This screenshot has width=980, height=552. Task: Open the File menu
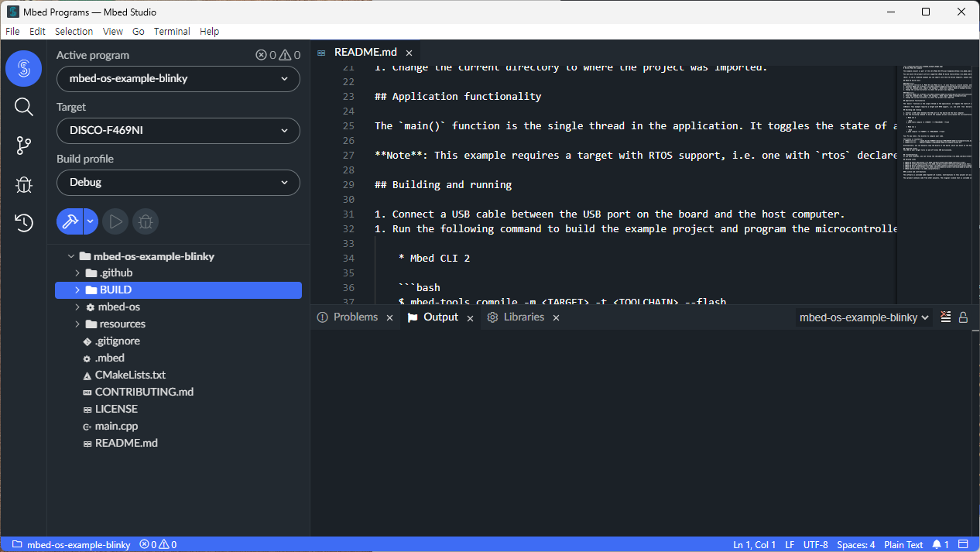[12, 32]
